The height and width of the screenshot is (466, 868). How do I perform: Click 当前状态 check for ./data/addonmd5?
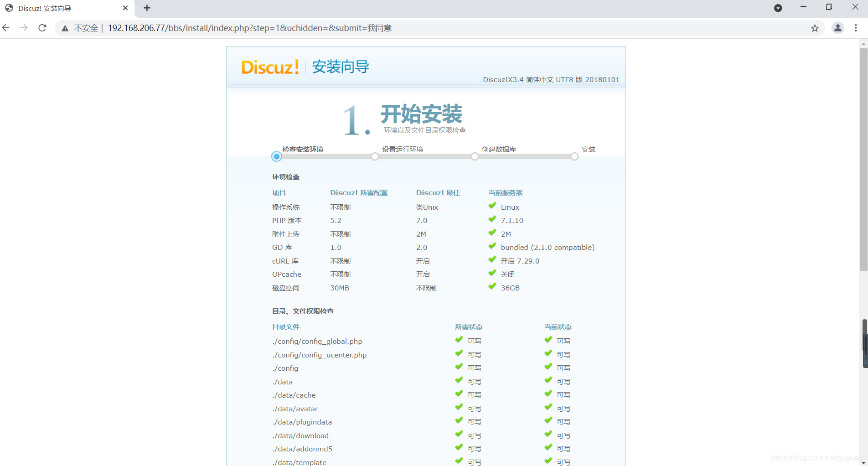pyautogui.click(x=548, y=448)
